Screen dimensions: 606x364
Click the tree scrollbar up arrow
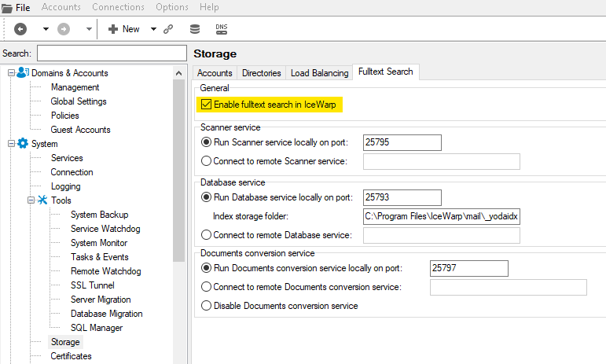click(178, 73)
